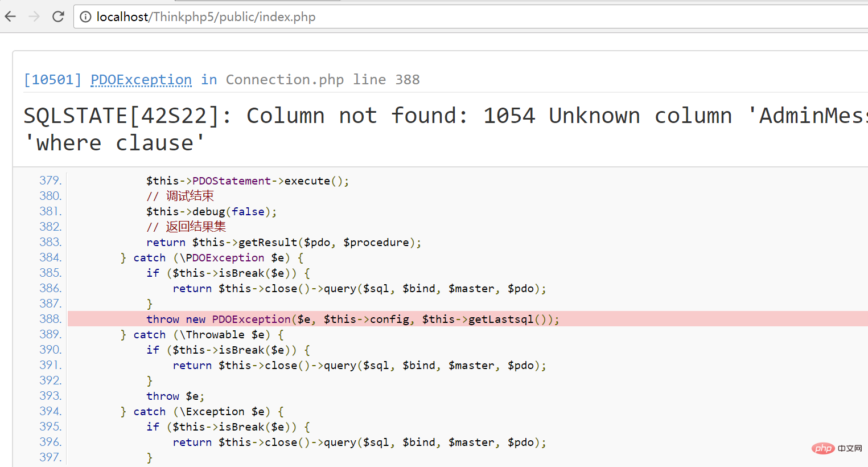
Task: Click the browser back arrow
Action: point(10,17)
